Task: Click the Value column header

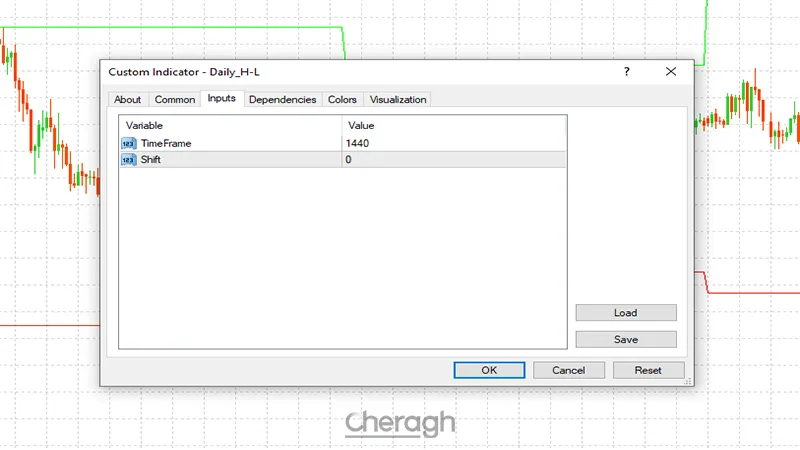Action: 453,125
